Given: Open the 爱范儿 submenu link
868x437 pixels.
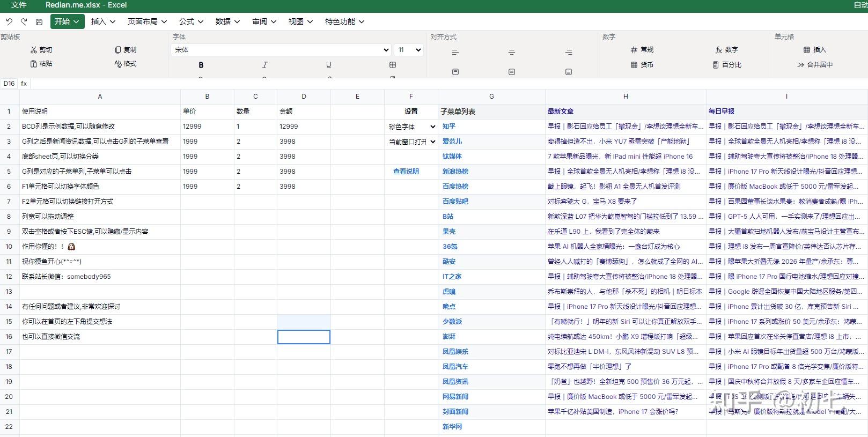Looking at the screenshot, I should click(452, 142).
